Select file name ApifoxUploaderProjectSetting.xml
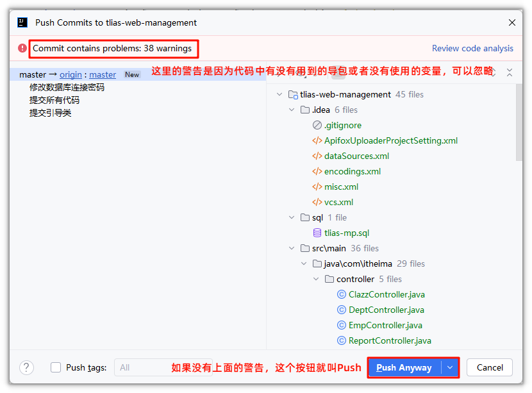Screen dimensions: 532x393 tap(391, 140)
